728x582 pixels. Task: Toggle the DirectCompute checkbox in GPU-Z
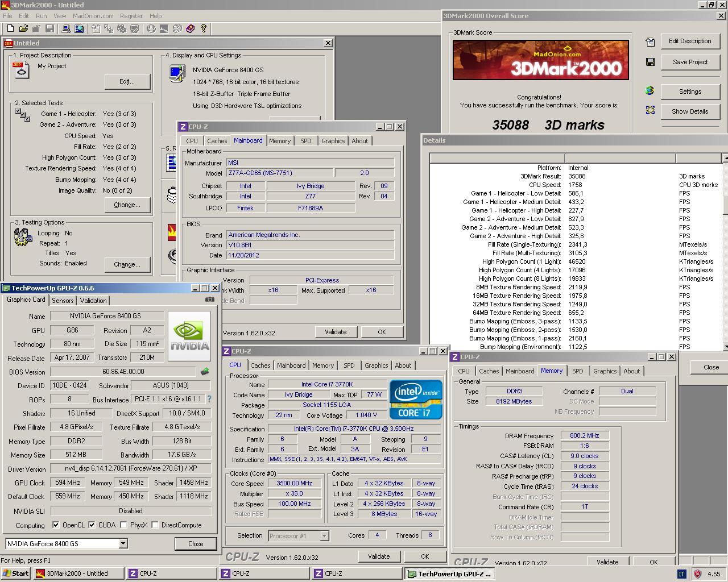(x=155, y=525)
